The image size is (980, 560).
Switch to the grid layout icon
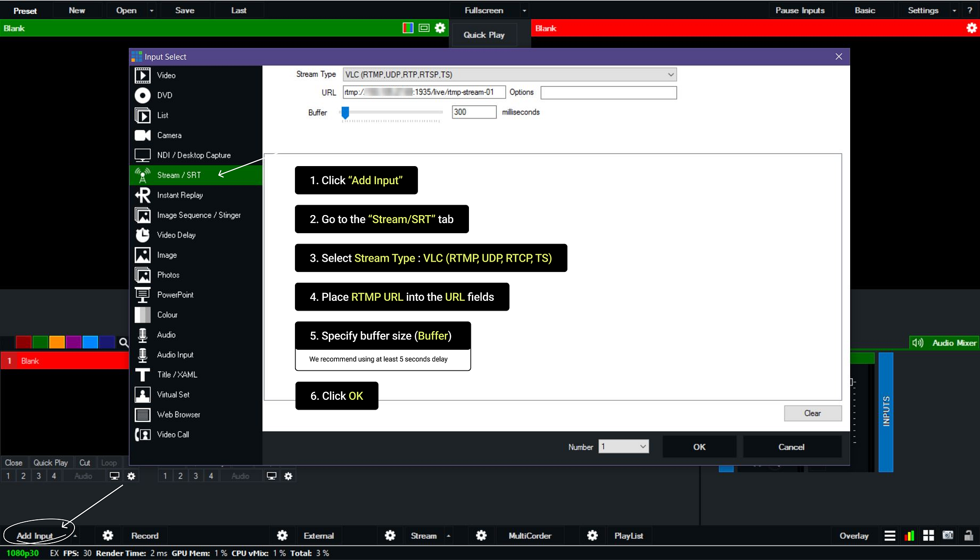point(929,536)
